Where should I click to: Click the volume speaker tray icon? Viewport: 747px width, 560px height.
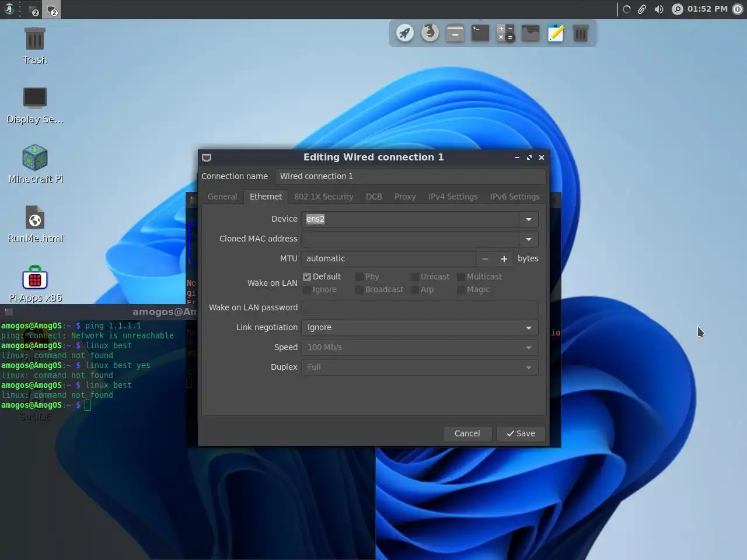(659, 9)
